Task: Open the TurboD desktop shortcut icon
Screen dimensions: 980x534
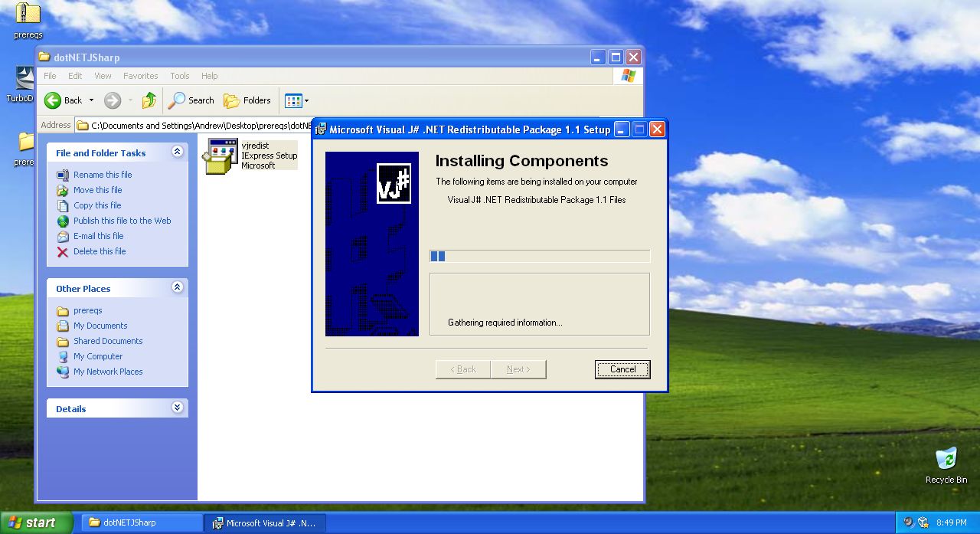Action: (24, 78)
